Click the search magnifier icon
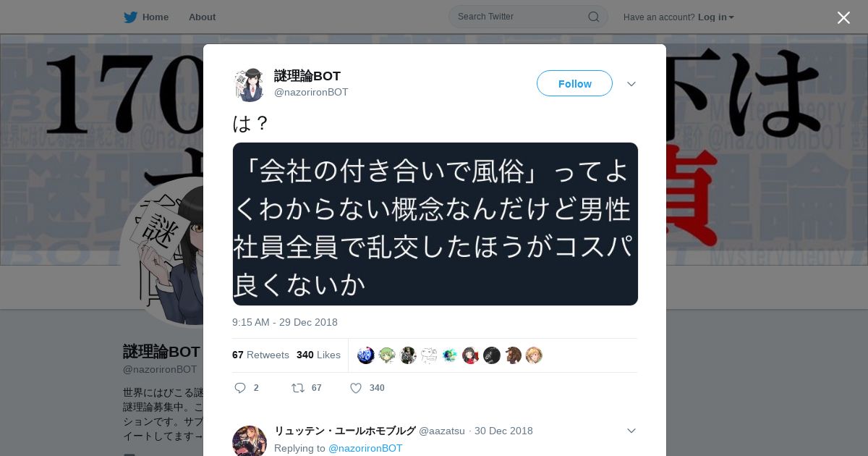This screenshot has height=456, width=868. coord(593,17)
